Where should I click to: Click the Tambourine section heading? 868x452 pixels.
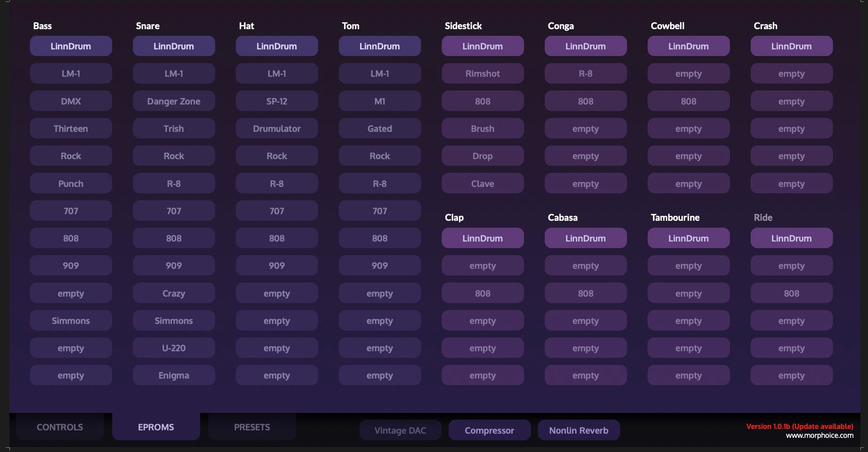[675, 218]
